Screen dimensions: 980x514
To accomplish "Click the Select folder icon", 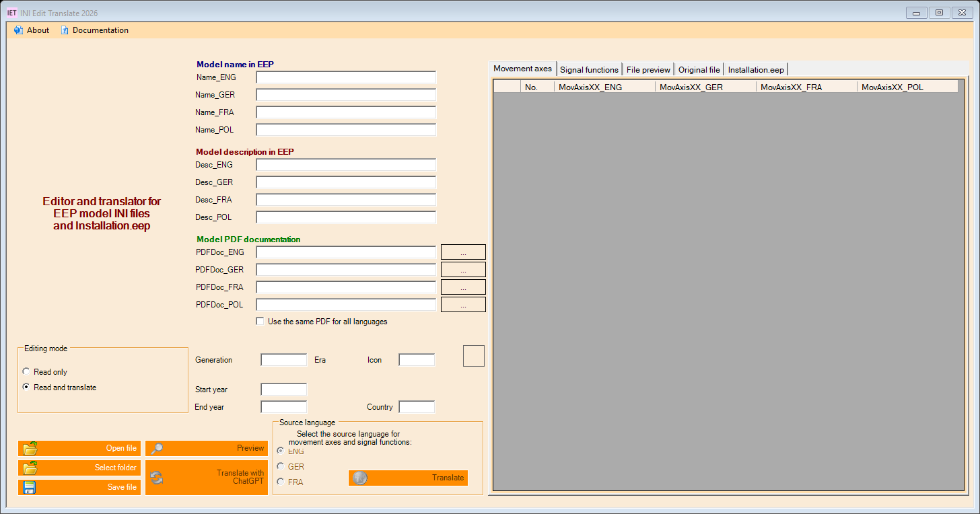I will point(30,468).
